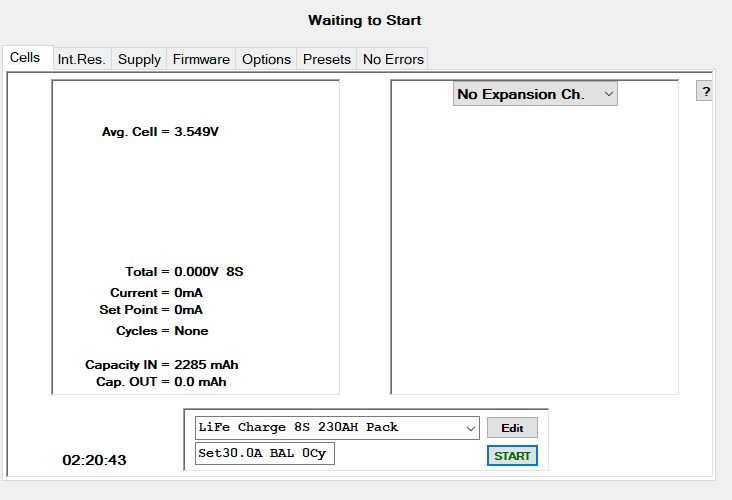Click the Waiting to Start status title
This screenshot has height=500, width=732.
pos(365,20)
